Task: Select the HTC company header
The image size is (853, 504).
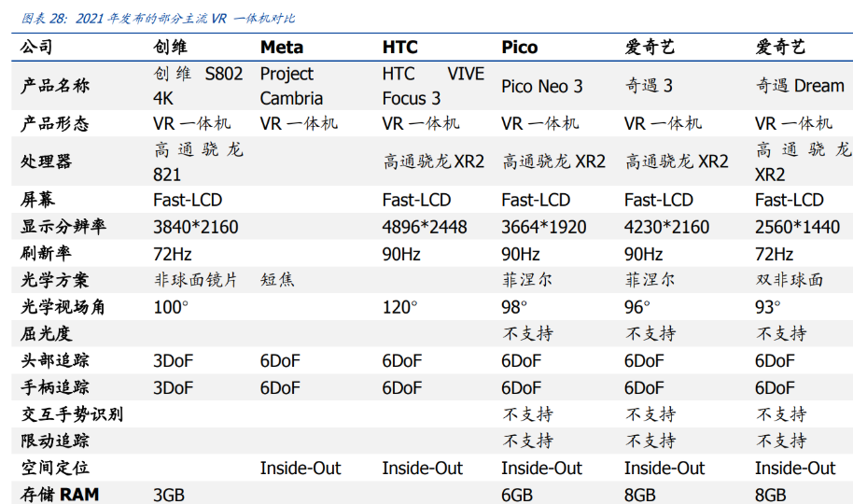Action: 399,48
